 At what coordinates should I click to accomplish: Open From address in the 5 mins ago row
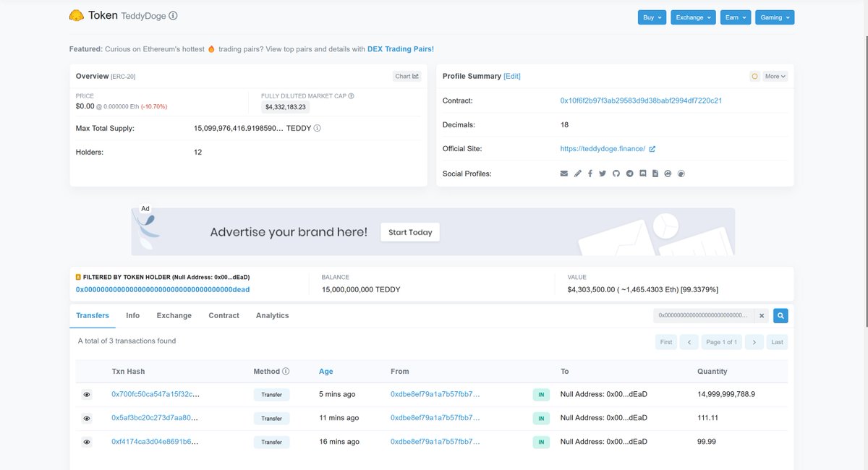point(435,395)
